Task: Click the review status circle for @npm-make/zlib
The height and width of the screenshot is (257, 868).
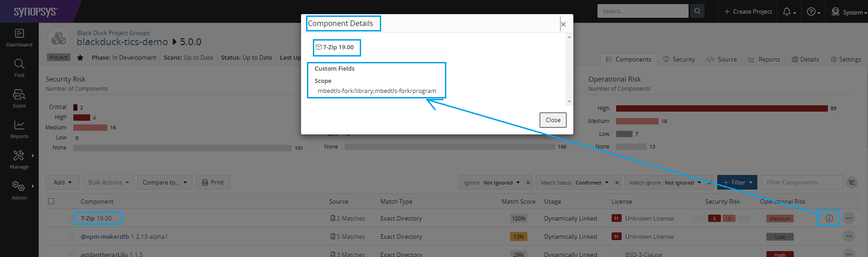Action: pos(71,236)
